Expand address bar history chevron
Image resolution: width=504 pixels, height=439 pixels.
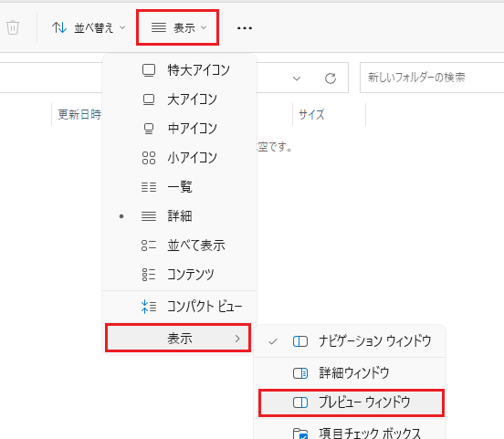tap(297, 78)
